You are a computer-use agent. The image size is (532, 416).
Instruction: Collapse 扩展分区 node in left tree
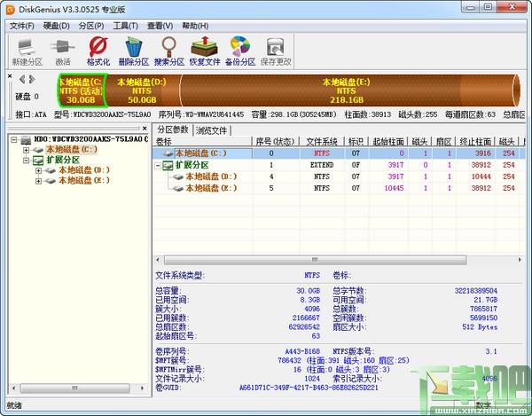coord(26,161)
